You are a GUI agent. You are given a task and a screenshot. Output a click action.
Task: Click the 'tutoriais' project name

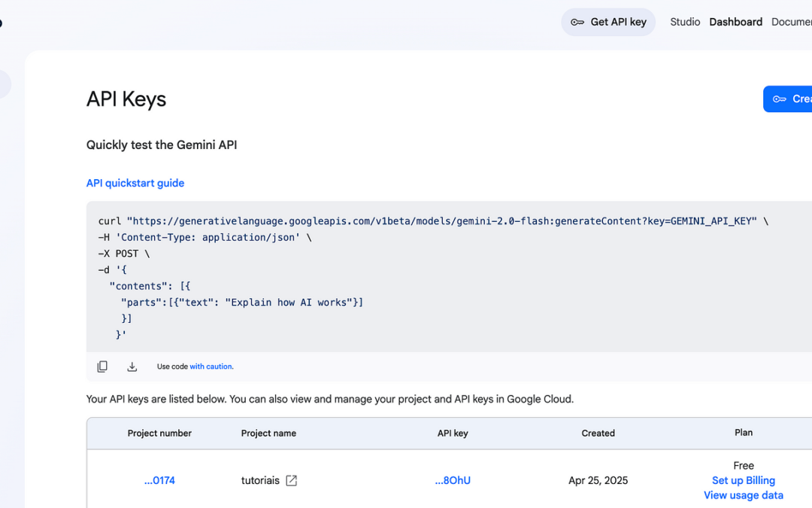260,480
